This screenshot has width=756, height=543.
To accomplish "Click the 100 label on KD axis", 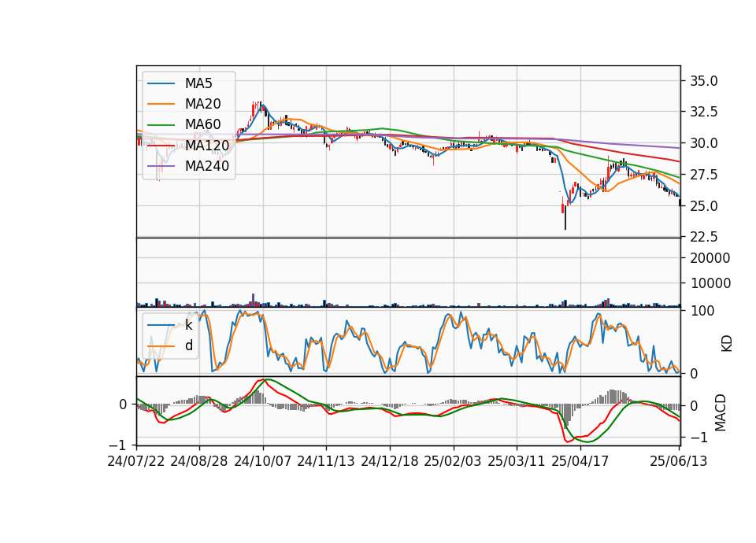I will pos(702,311).
